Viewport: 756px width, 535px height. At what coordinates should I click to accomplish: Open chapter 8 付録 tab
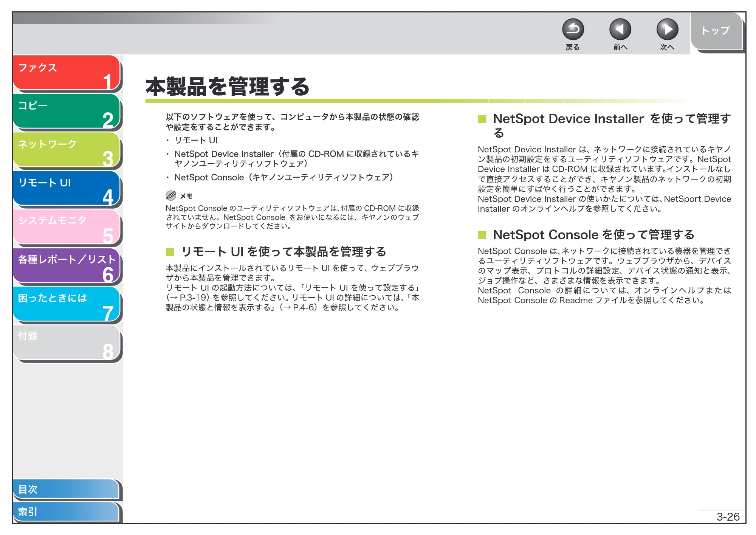click(66, 343)
